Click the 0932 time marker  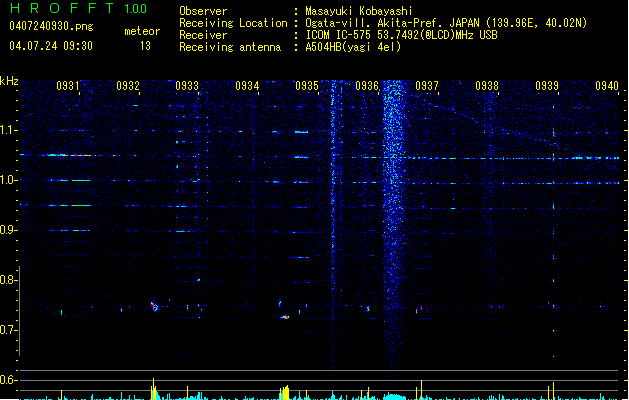pyautogui.click(x=128, y=86)
